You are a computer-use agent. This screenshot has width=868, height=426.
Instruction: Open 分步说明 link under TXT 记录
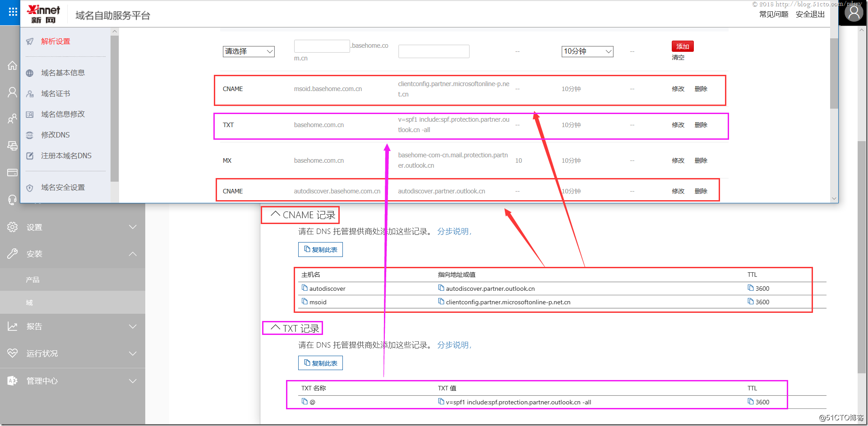click(x=453, y=345)
